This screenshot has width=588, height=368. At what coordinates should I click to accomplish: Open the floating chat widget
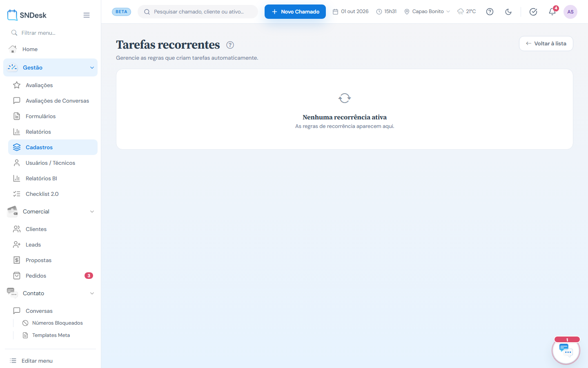(x=566, y=350)
